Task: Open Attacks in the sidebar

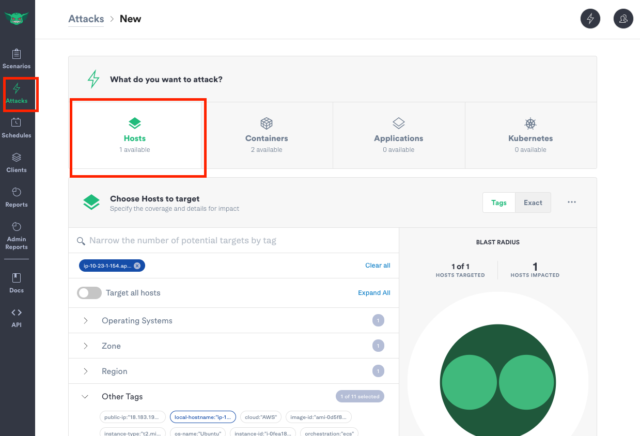Action: click(16, 93)
